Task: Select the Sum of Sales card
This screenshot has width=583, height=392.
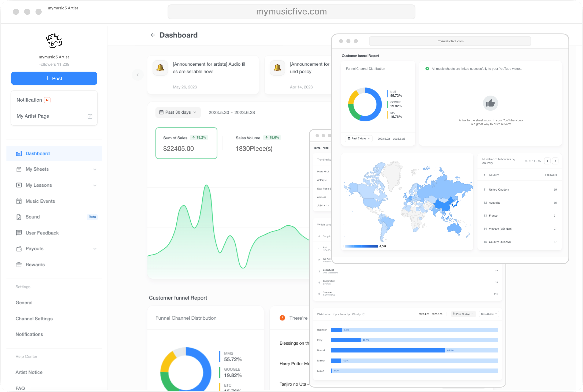Action: coord(186,143)
